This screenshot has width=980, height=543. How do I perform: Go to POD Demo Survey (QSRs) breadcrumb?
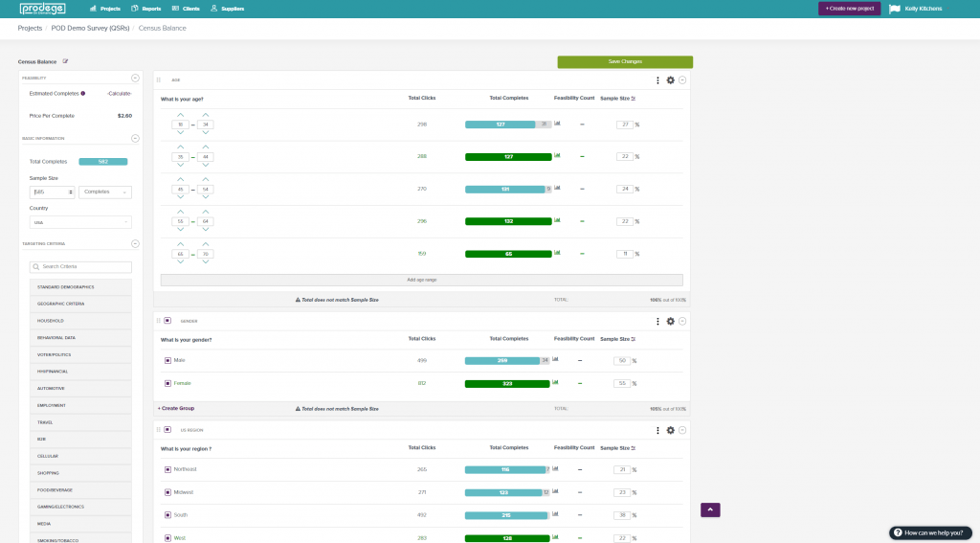(x=90, y=28)
